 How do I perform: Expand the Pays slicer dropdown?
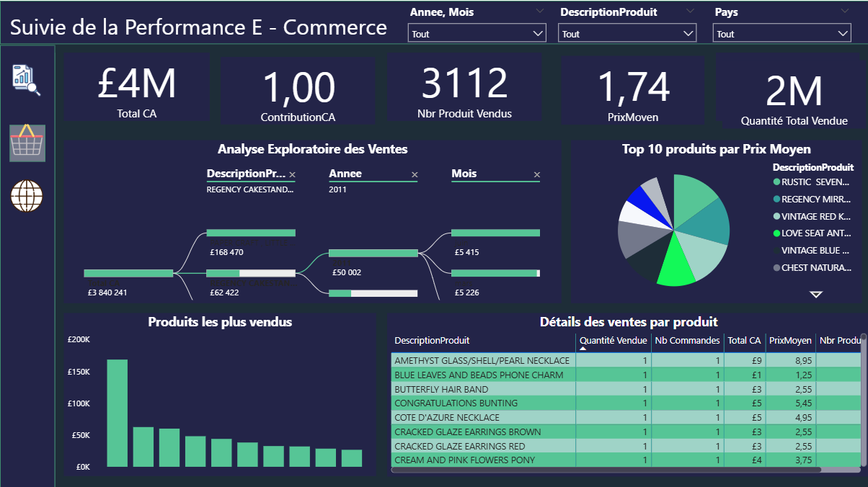pyautogui.click(x=782, y=34)
